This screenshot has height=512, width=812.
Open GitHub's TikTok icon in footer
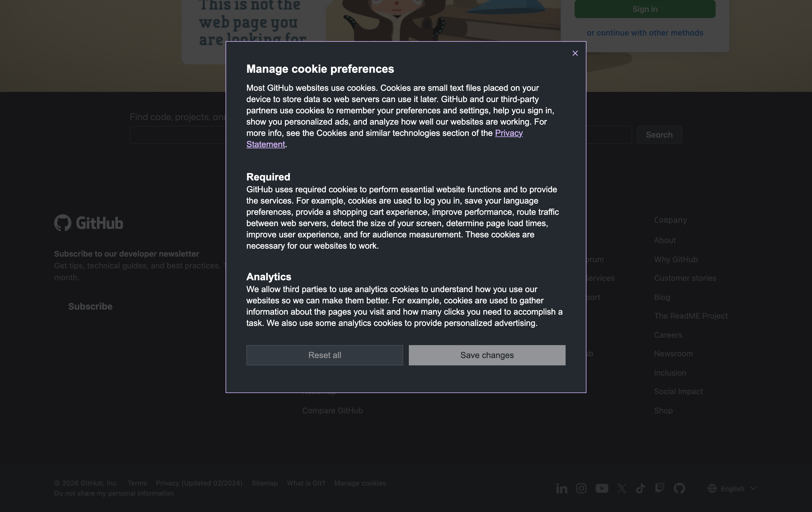[x=640, y=488]
